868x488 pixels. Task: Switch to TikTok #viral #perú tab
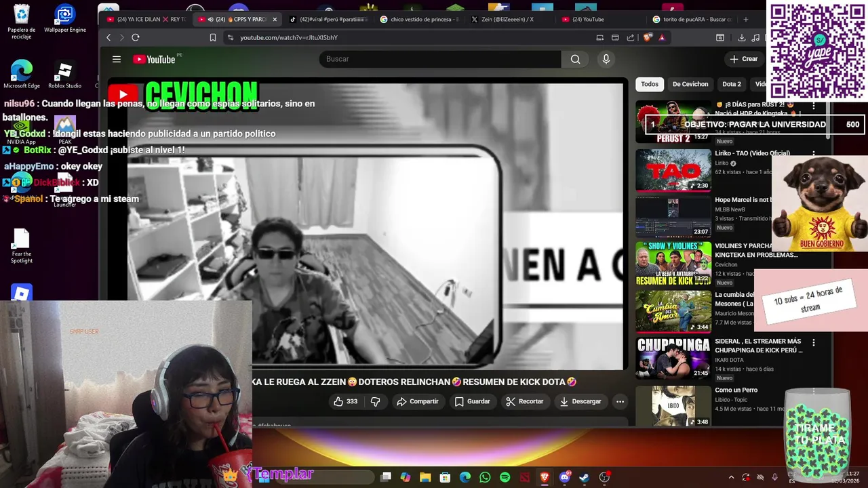click(x=328, y=20)
